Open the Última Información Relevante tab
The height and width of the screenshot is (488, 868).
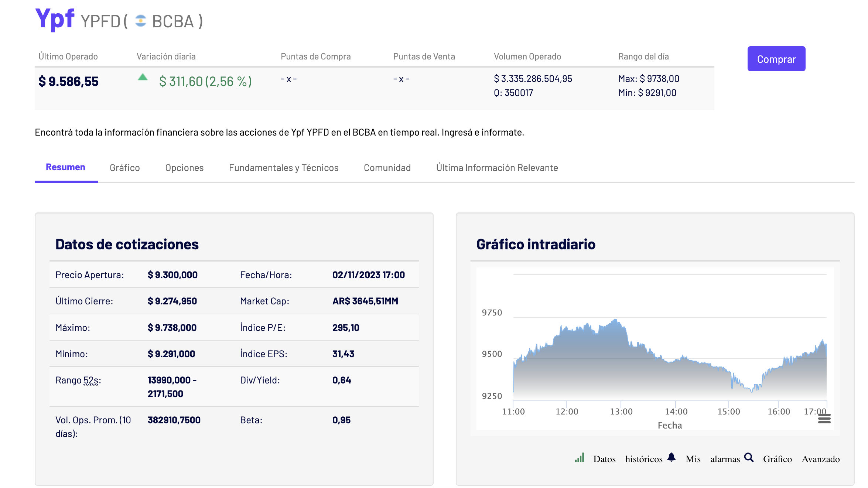(x=497, y=168)
